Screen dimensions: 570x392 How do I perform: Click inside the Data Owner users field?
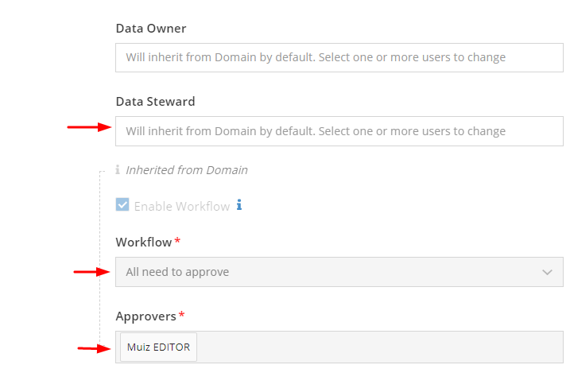[x=339, y=57]
